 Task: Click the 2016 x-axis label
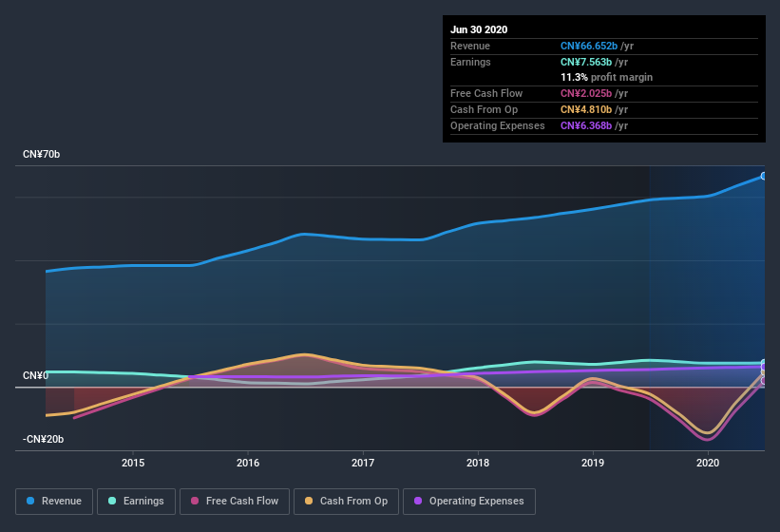tap(248, 463)
